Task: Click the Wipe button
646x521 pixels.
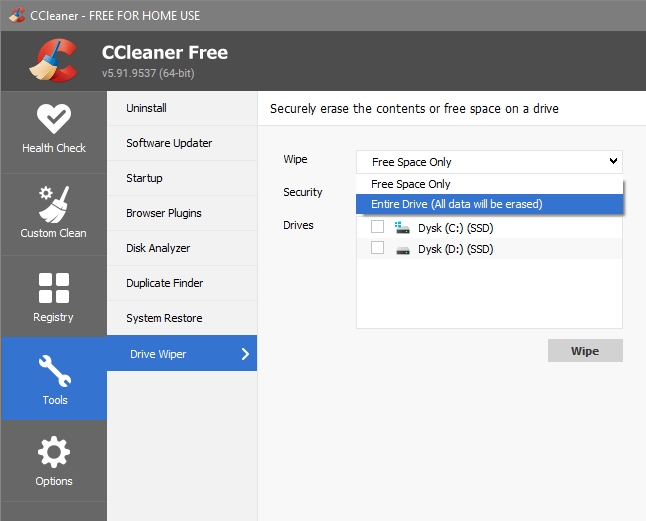Action: coord(585,351)
